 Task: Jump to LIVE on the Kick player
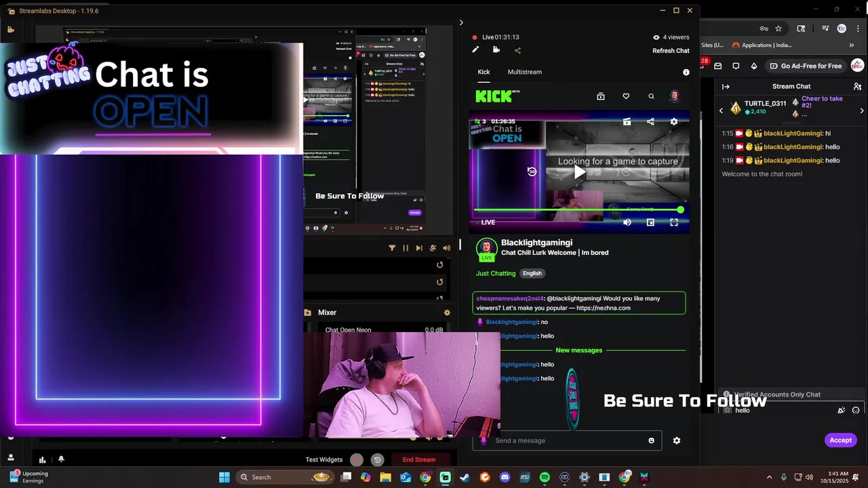488,222
